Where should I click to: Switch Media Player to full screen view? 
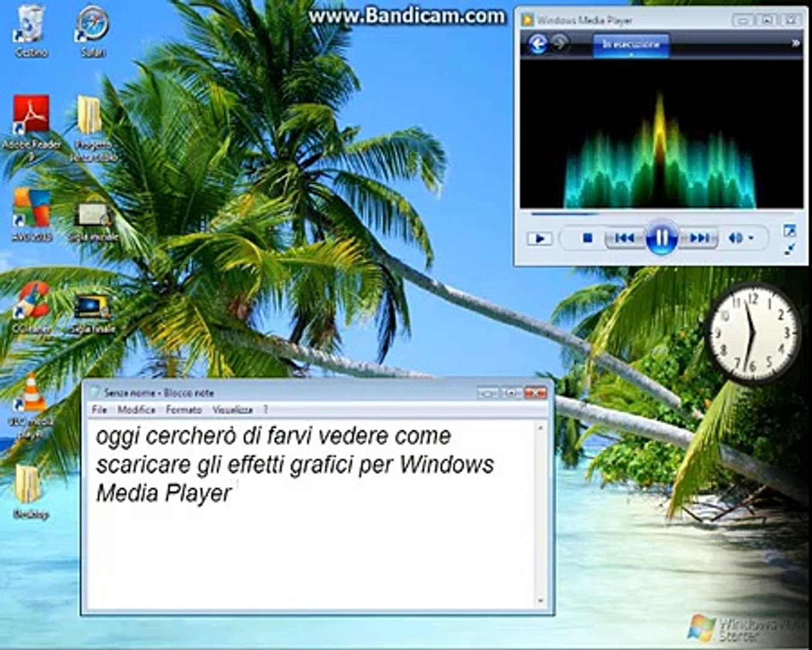pos(790,230)
